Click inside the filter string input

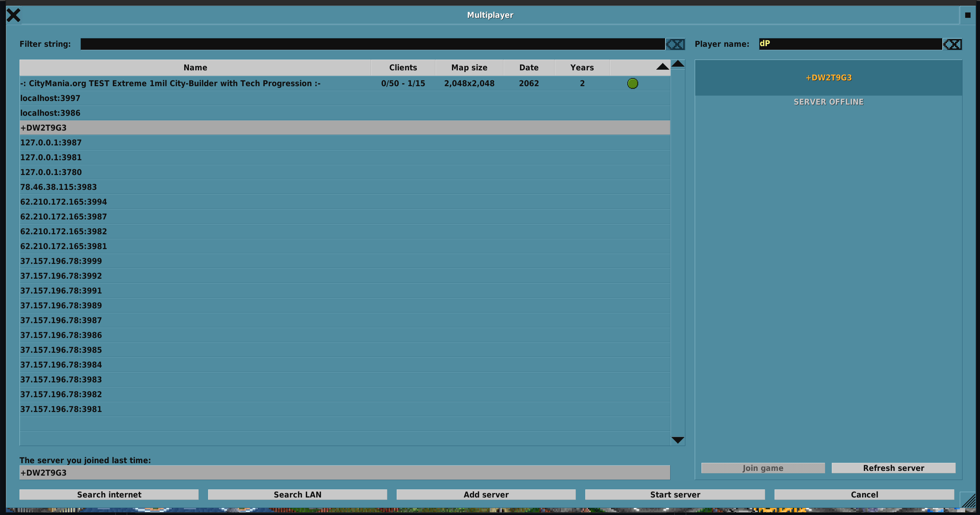click(x=342, y=44)
